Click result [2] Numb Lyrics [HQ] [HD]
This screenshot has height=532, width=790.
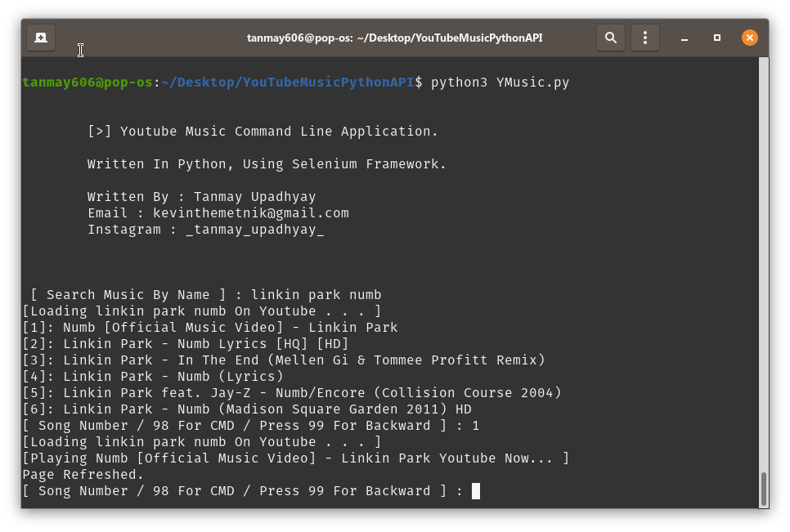coord(186,344)
